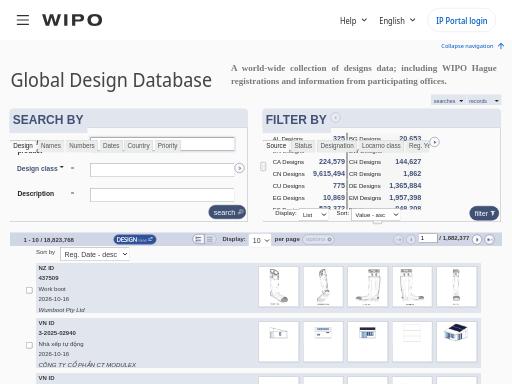Tick the checkbox for Nhà xếp tự động record
Screen dimensions: 512x384
(x=29, y=345)
